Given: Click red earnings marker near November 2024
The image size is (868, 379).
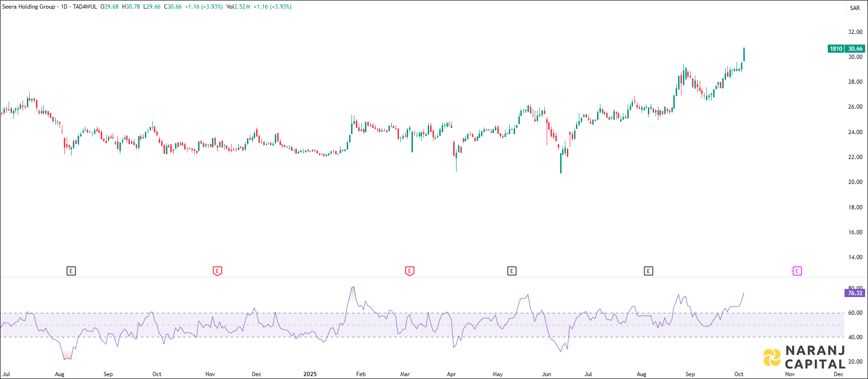Looking at the screenshot, I should pyautogui.click(x=217, y=271).
